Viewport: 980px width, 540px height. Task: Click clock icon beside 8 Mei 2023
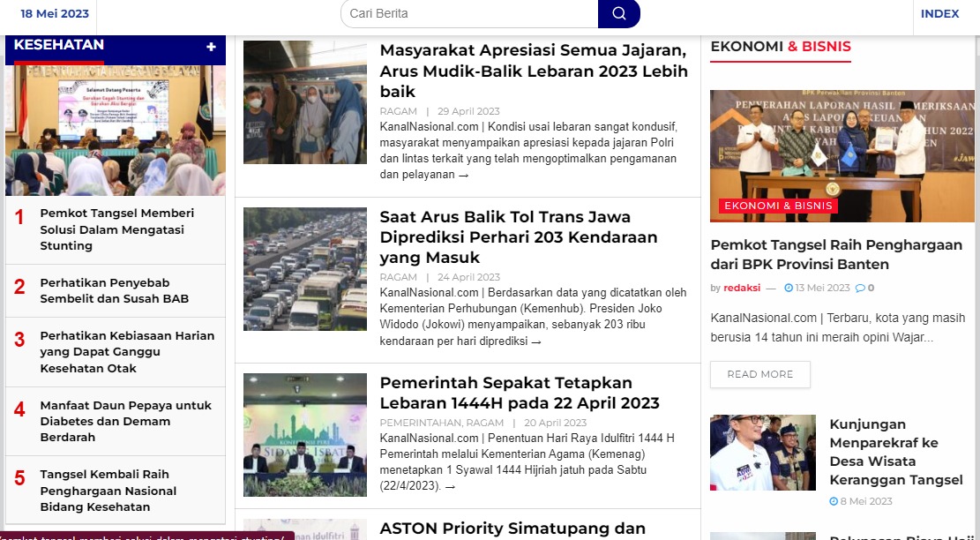(834, 501)
